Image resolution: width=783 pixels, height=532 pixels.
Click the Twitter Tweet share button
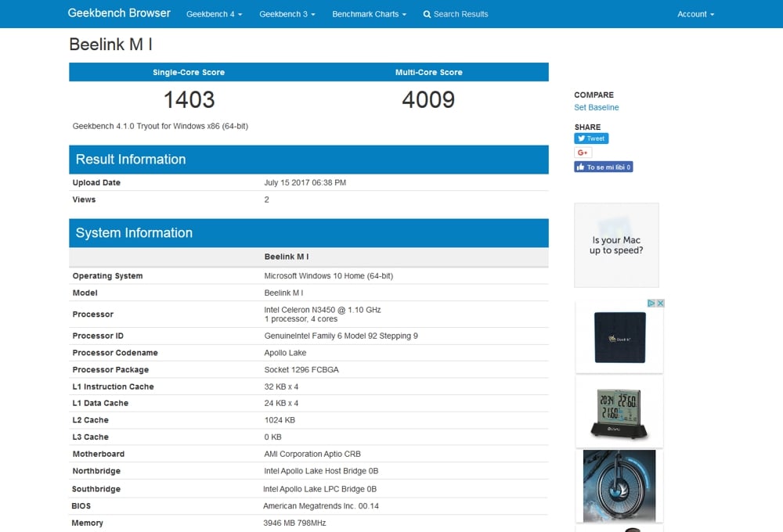pos(591,138)
